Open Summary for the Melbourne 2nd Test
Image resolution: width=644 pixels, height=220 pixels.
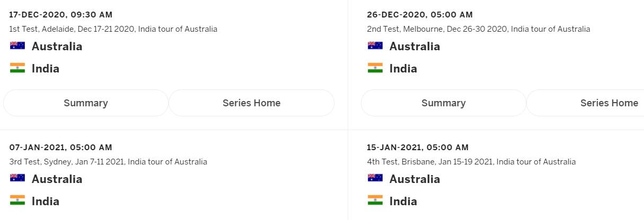pos(444,103)
